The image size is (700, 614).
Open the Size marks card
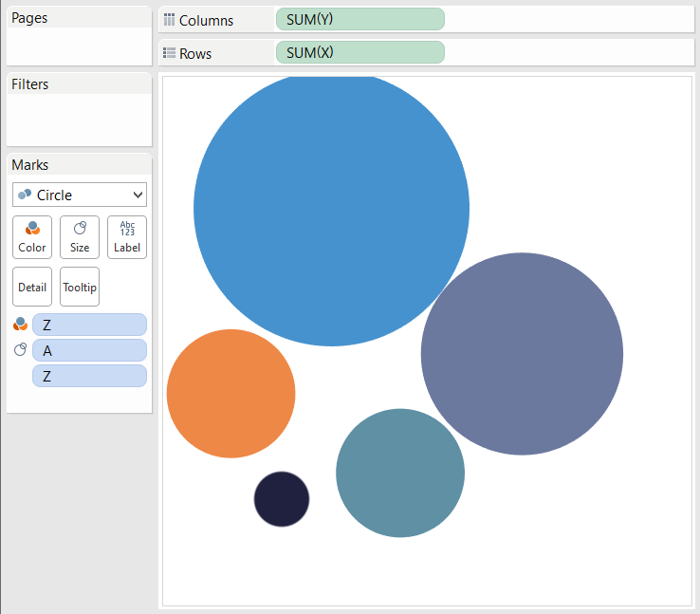coord(80,237)
